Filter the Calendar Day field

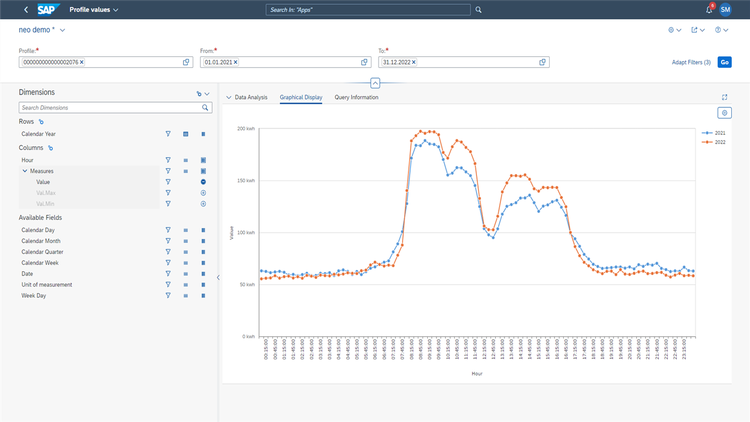[x=168, y=230]
